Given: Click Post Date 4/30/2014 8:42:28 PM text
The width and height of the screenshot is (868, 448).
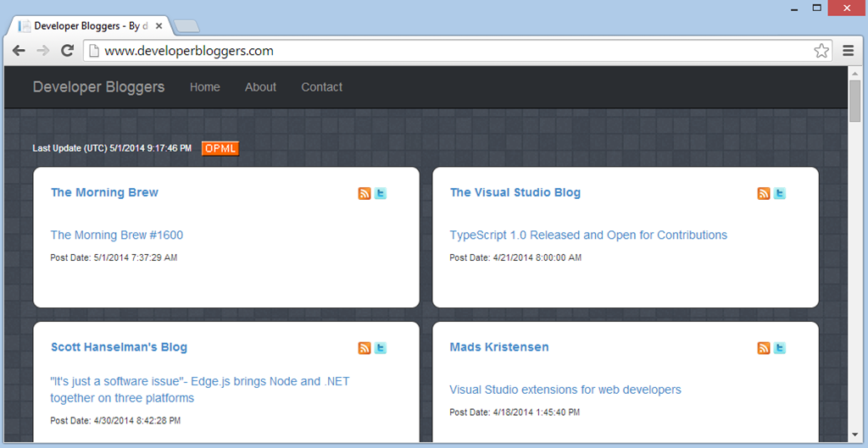Looking at the screenshot, I should (x=115, y=421).
